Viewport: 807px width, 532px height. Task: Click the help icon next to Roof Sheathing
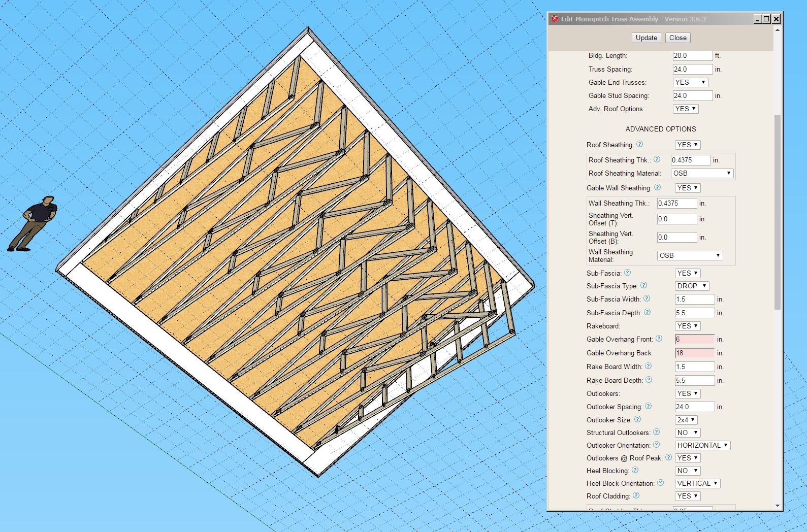[x=640, y=144]
